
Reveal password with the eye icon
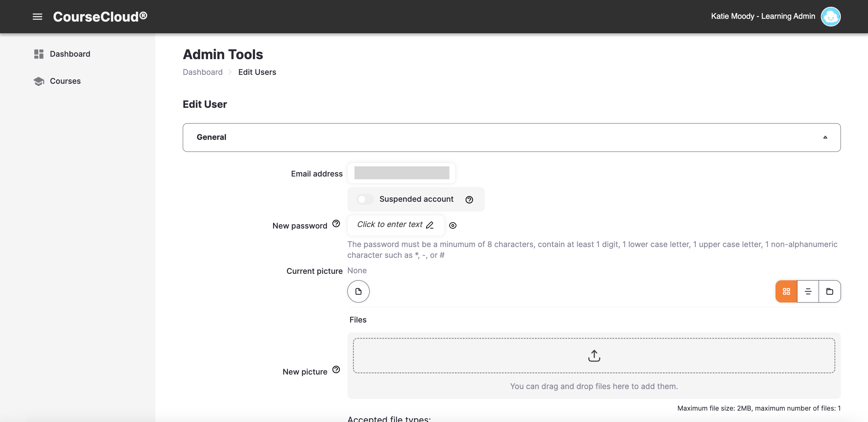(x=452, y=225)
